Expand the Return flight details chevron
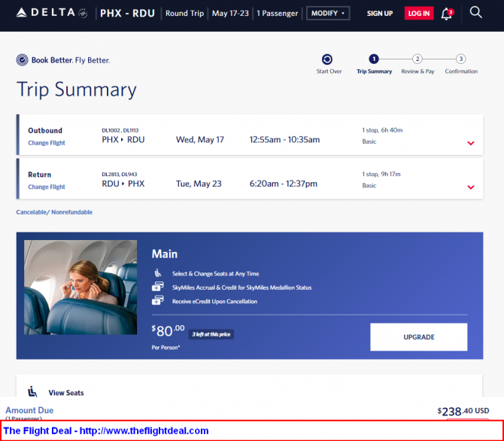 471,187
